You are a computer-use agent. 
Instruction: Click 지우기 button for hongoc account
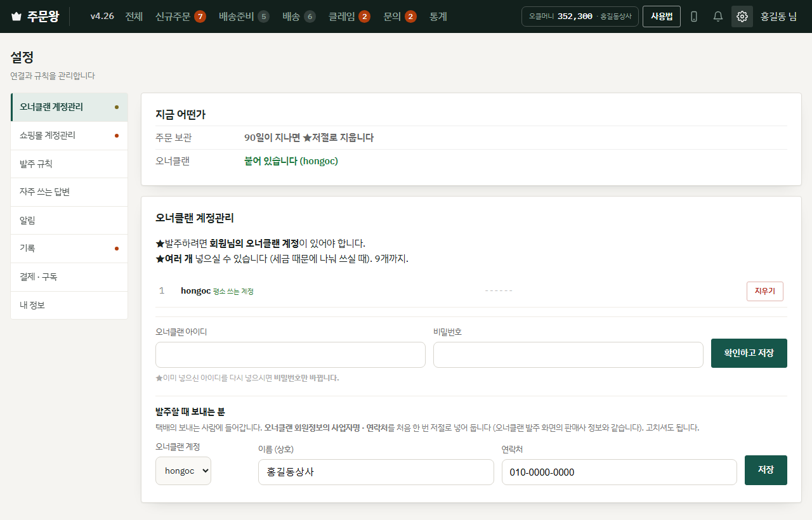[764, 291]
